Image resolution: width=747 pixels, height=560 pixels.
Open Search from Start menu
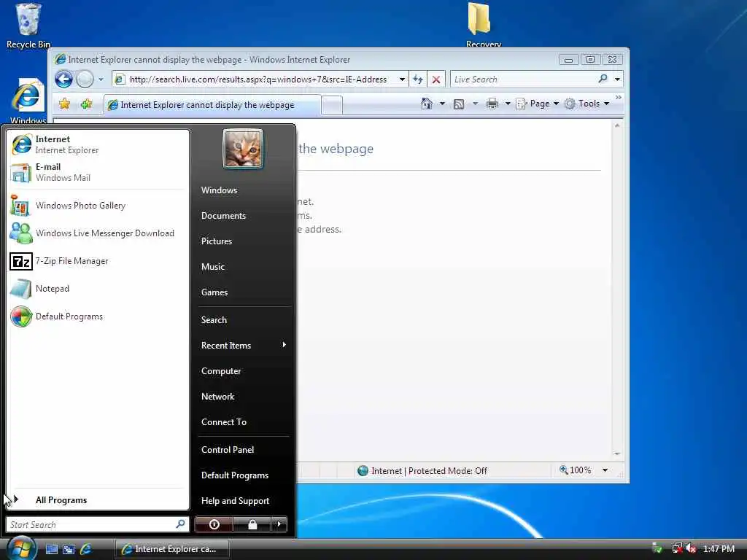coord(214,320)
